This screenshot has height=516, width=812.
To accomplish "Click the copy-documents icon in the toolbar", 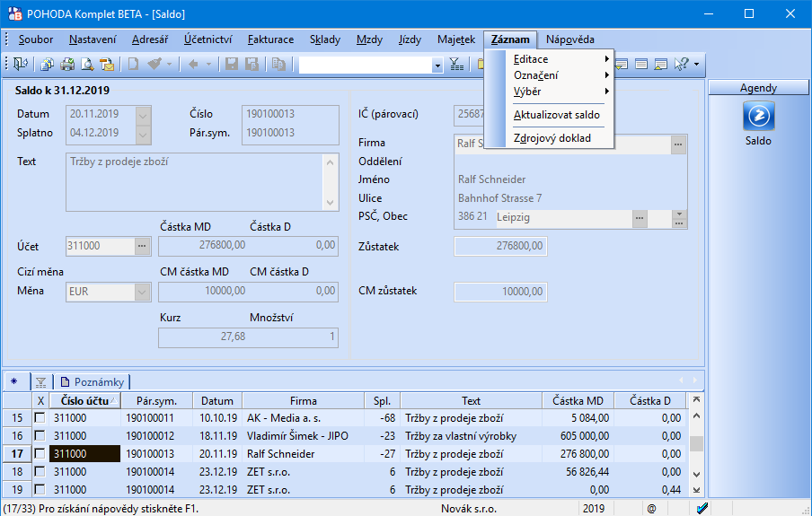I will tap(47, 65).
